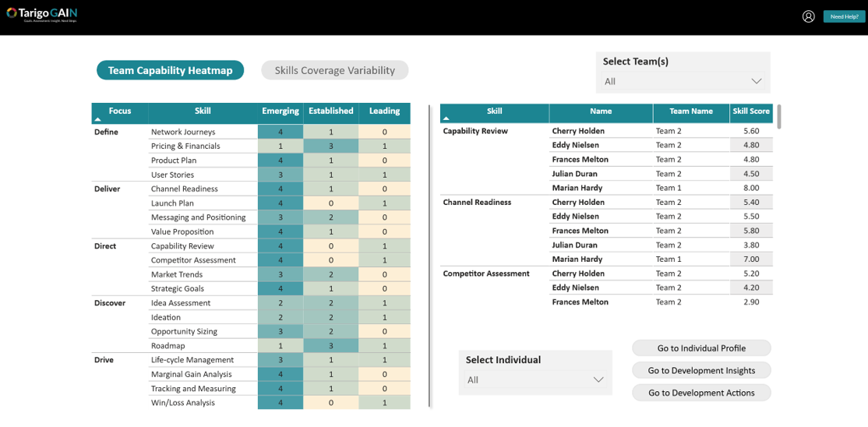Sort by the Skill Score column header
The width and height of the screenshot is (868, 427).
750,111
